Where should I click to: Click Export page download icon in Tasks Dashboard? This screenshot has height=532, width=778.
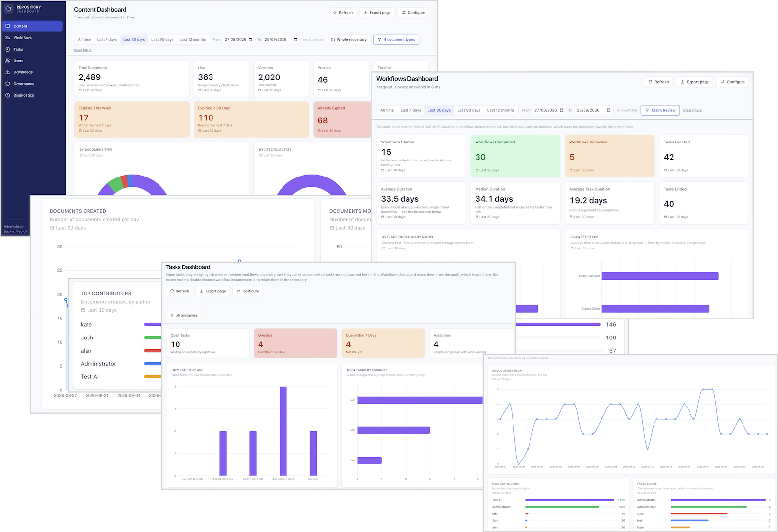[202, 291]
